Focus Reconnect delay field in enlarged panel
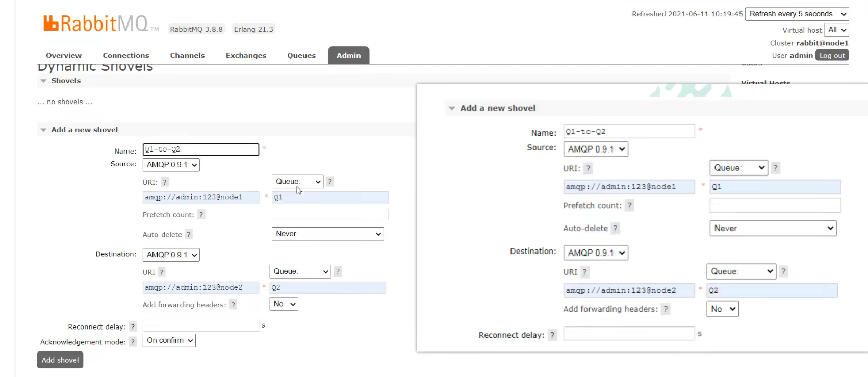The width and height of the screenshot is (868, 377). (629, 334)
